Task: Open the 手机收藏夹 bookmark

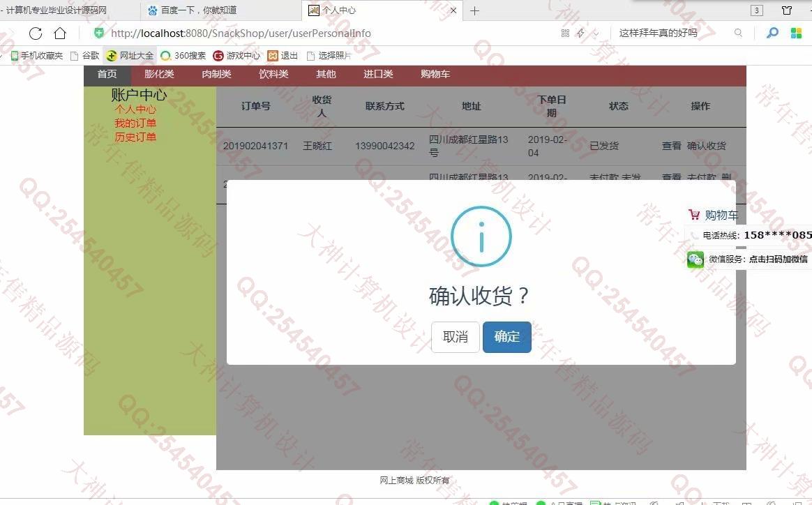Action: [37, 55]
